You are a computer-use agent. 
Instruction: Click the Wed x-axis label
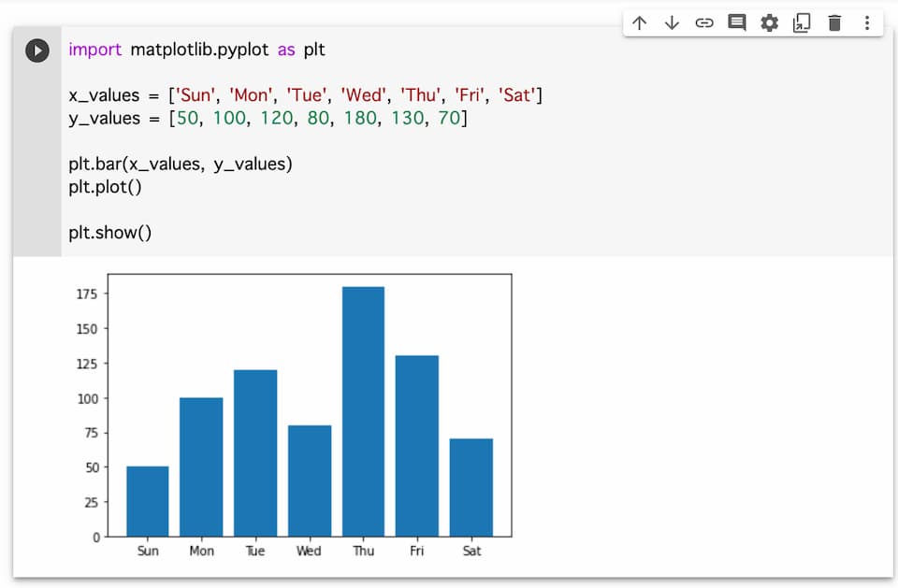coord(309,552)
